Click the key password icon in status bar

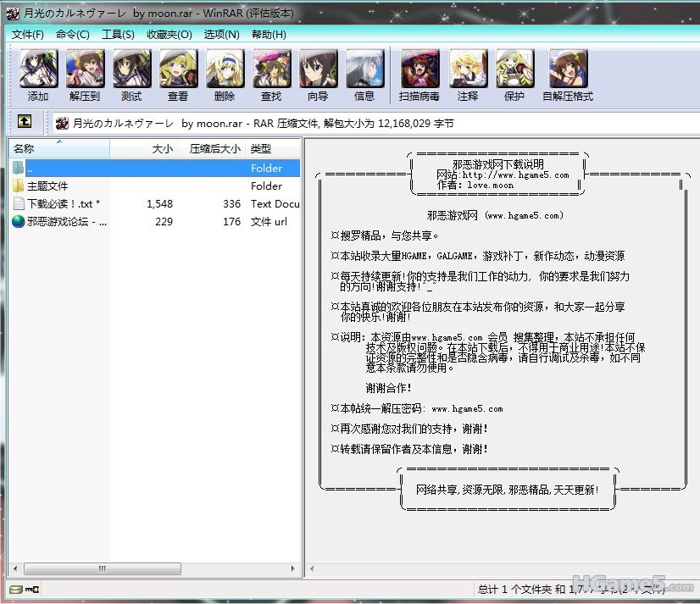[32, 590]
